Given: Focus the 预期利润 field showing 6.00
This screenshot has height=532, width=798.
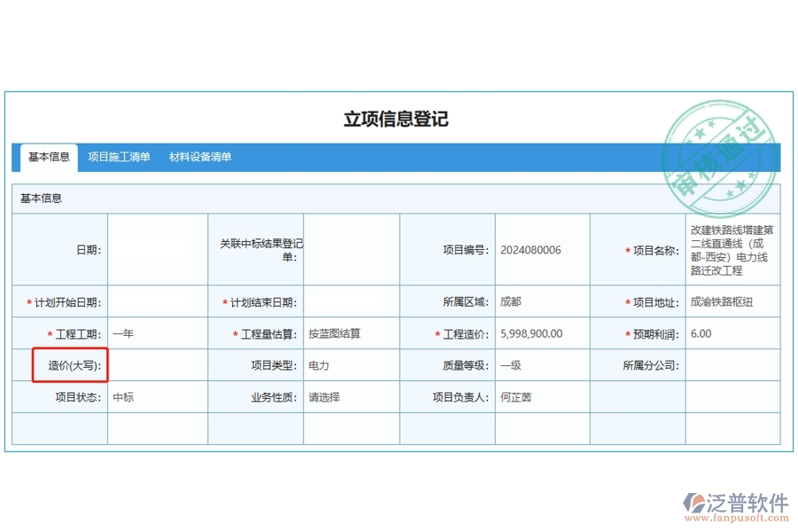Looking at the screenshot, I should [x=731, y=334].
